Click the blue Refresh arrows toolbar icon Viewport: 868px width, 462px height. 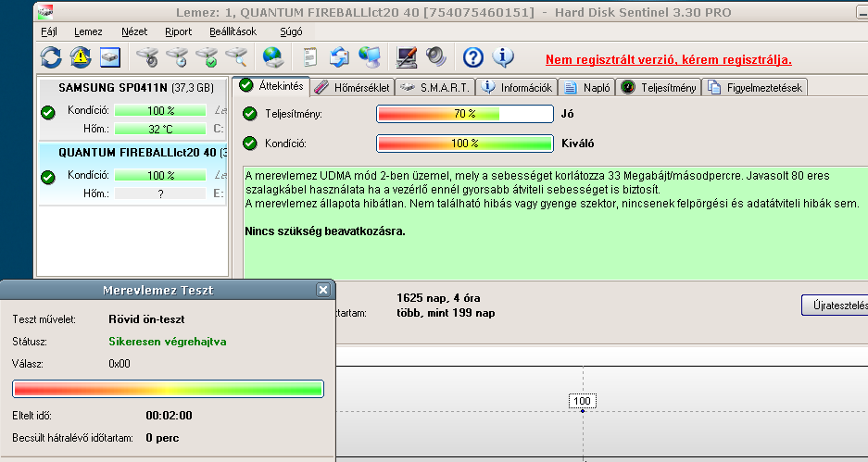pos(51,57)
